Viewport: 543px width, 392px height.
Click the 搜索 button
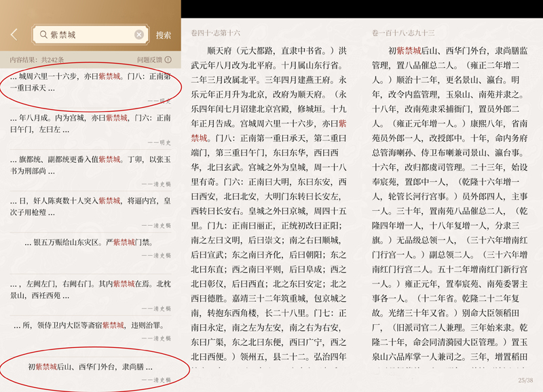[x=164, y=35]
